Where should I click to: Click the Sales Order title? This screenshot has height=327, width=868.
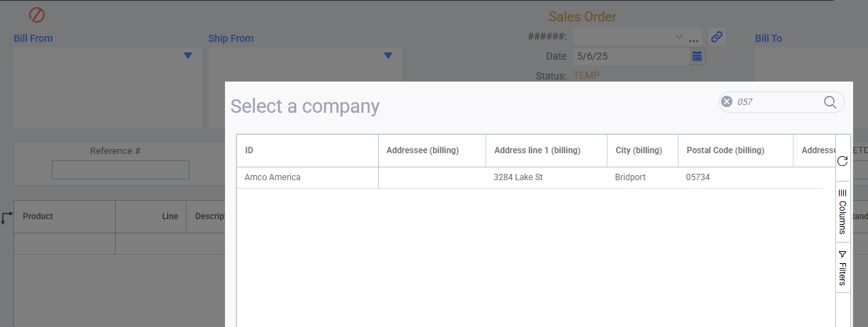[583, 16]
